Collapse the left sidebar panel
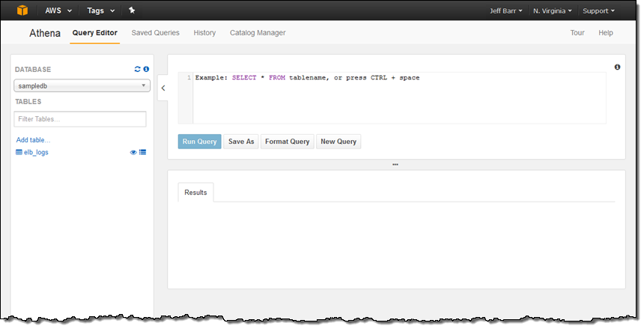The image size is (644, 329). [x=162, y=88]
